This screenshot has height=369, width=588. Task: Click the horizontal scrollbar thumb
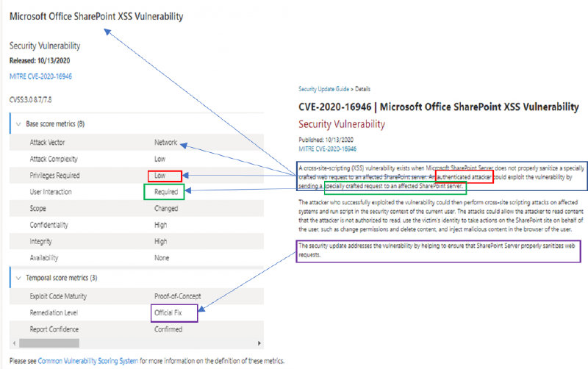tap(49, 343)
